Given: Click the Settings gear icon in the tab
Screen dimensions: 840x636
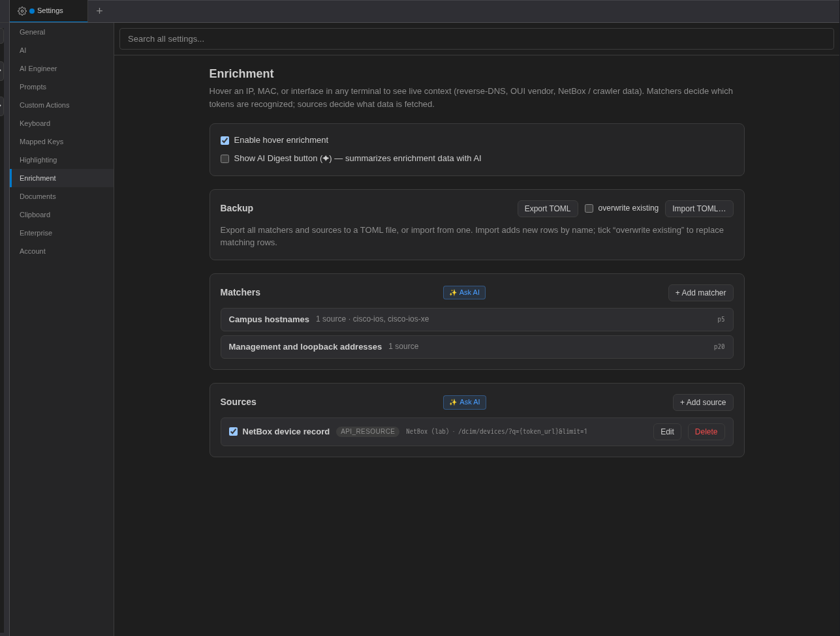Looking at the screenshot, I should pyautogui.click(x=22, y=11).
